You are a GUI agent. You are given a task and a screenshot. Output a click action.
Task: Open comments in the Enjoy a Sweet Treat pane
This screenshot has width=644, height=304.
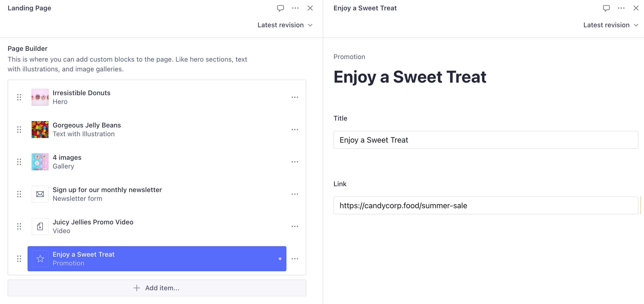pyautogui.click(x=606, y=8)
